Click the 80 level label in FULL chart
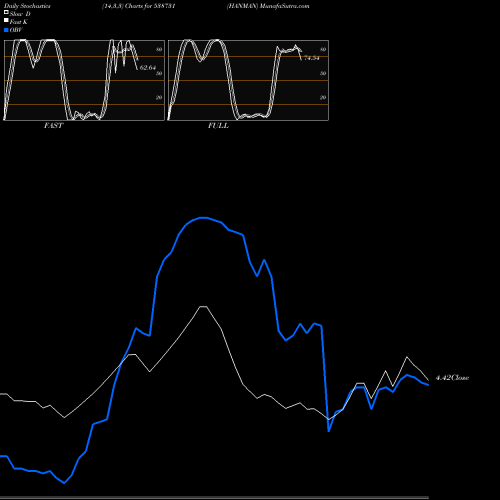 [323, 49]
